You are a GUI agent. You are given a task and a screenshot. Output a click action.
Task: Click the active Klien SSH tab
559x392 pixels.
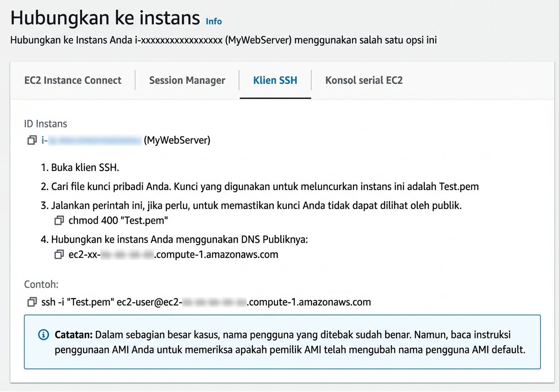click(275, 80)
